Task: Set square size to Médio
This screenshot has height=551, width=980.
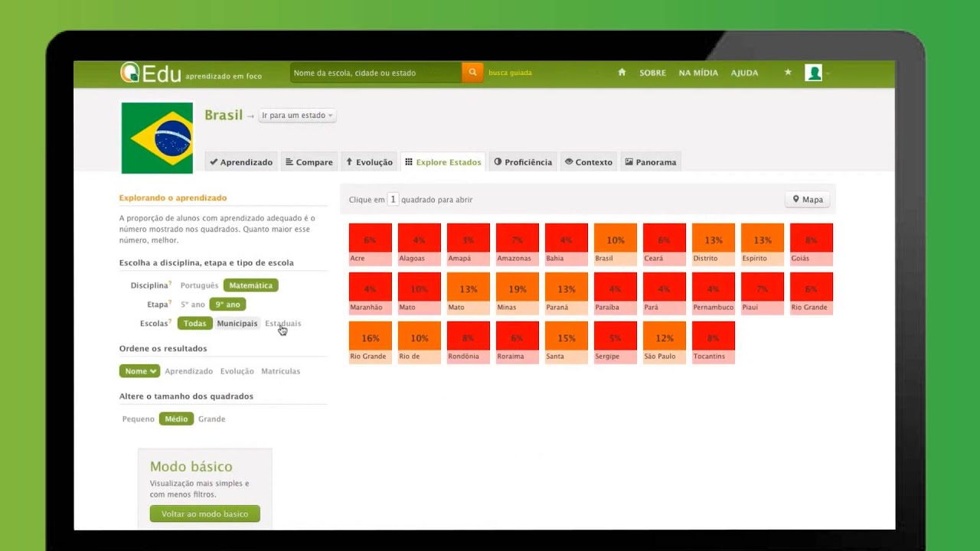Action: [176, 419]
